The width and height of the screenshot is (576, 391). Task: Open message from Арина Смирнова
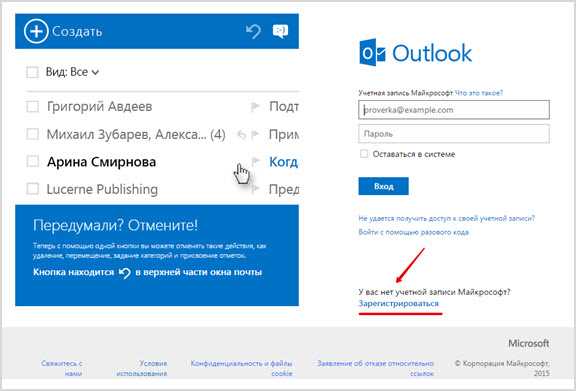click(x=101, y=162)
